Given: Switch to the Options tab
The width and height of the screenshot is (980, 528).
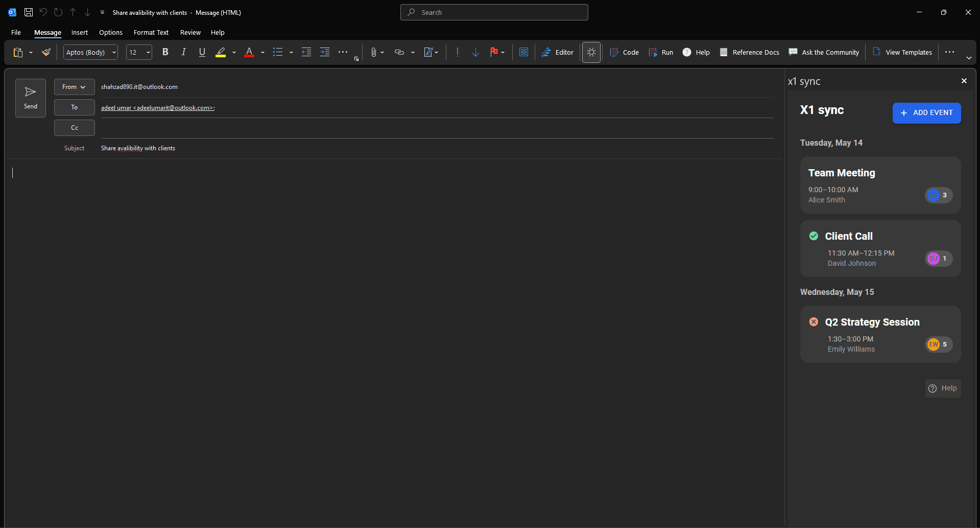Looking at the screenshot, I should 111,32.
